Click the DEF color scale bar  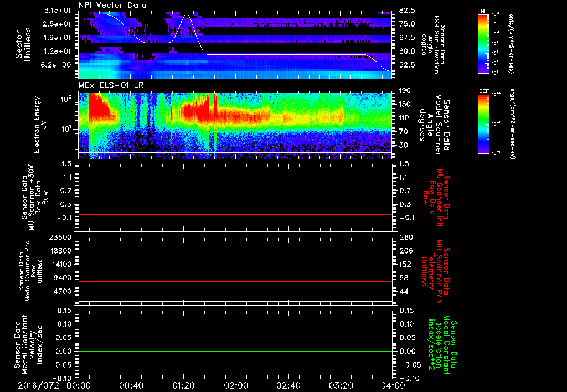point(484,124)
